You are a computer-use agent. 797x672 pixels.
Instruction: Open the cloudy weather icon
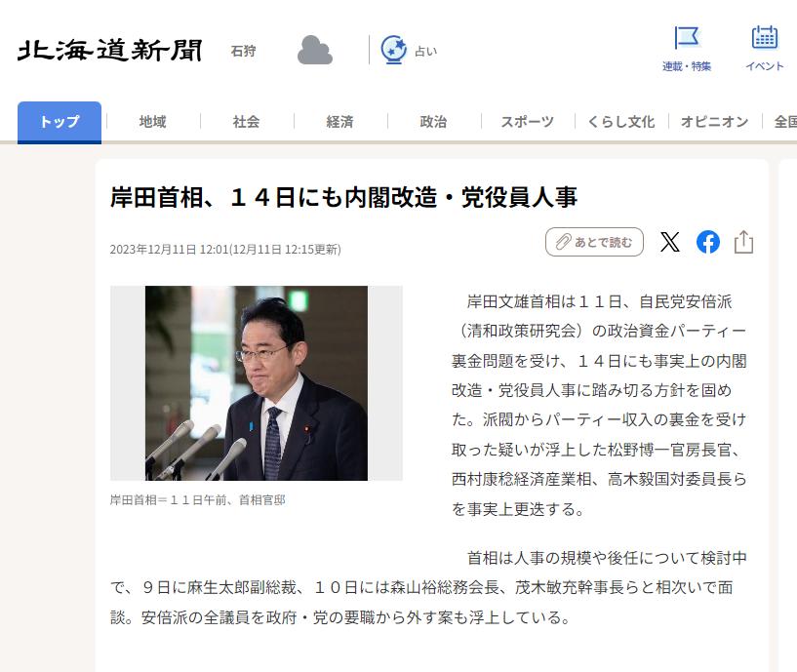click(x=315, y=50)
